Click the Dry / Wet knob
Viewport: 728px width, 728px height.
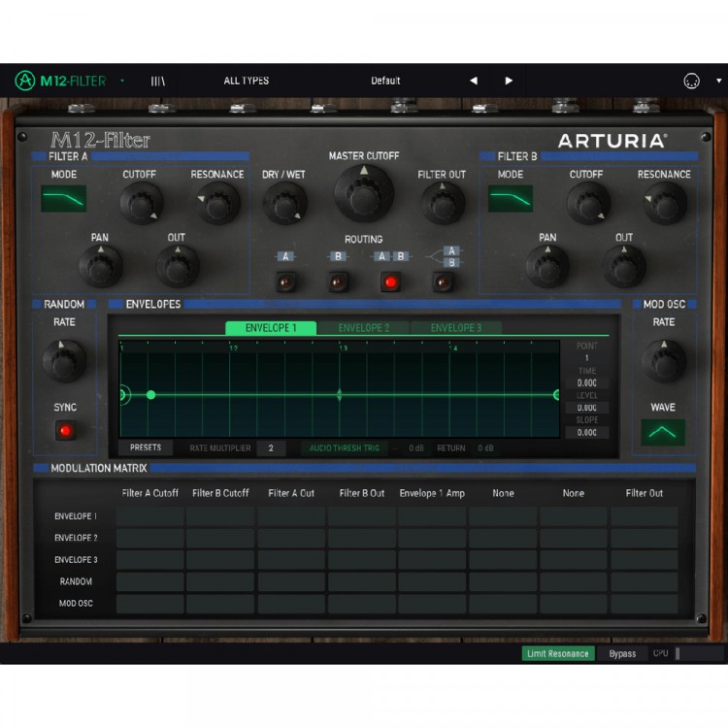(x=284, y=204)
